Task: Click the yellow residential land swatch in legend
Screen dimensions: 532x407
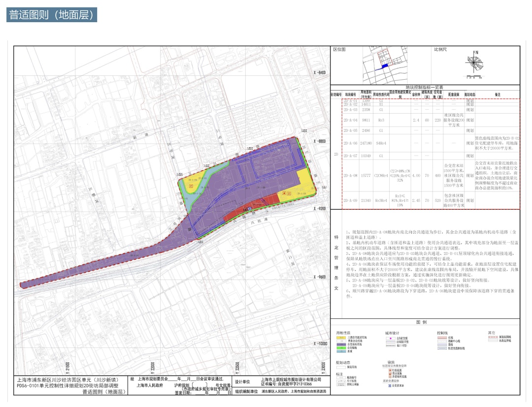Action: 341,338
